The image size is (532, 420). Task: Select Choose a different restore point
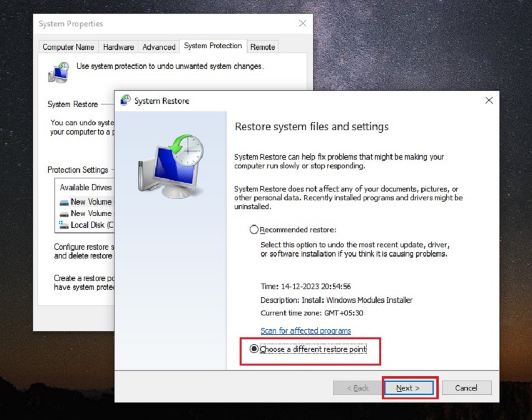click(x=255, y=349)
